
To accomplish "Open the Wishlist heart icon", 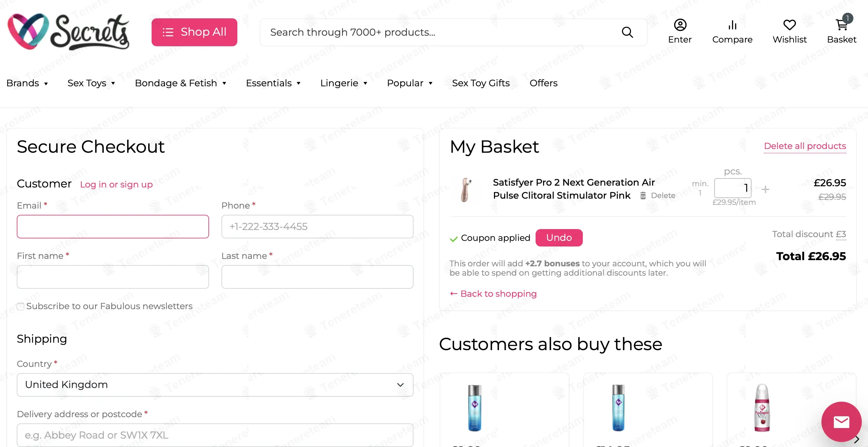I will coord(789,25).
